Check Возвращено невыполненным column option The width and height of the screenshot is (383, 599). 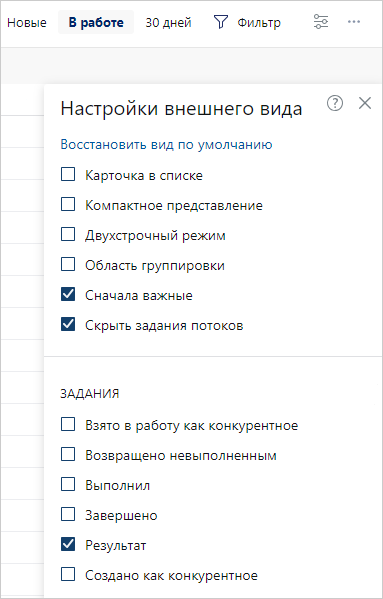pos(68,455)
